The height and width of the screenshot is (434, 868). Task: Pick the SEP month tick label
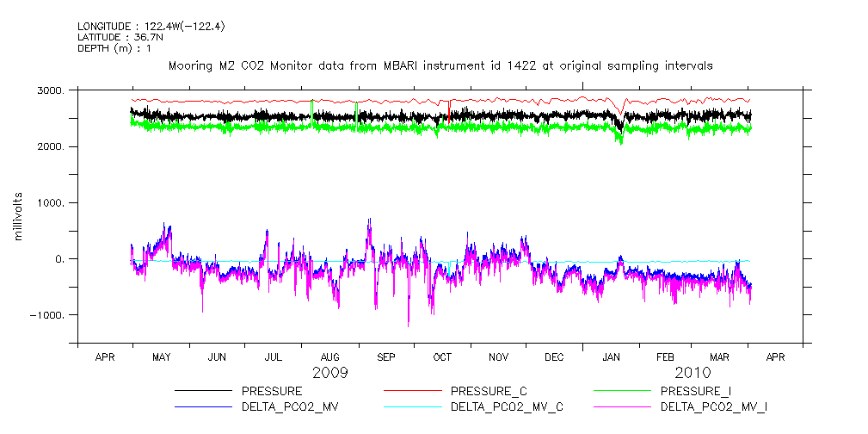[x=385, y=356]
